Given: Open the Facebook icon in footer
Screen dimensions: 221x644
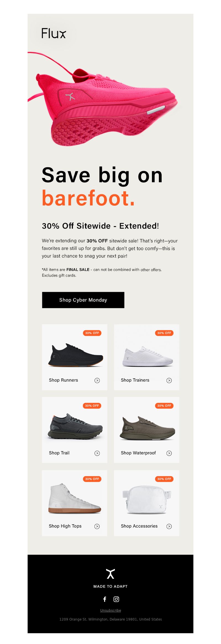Looking at the screenshot, I should (x=105, y=599).
